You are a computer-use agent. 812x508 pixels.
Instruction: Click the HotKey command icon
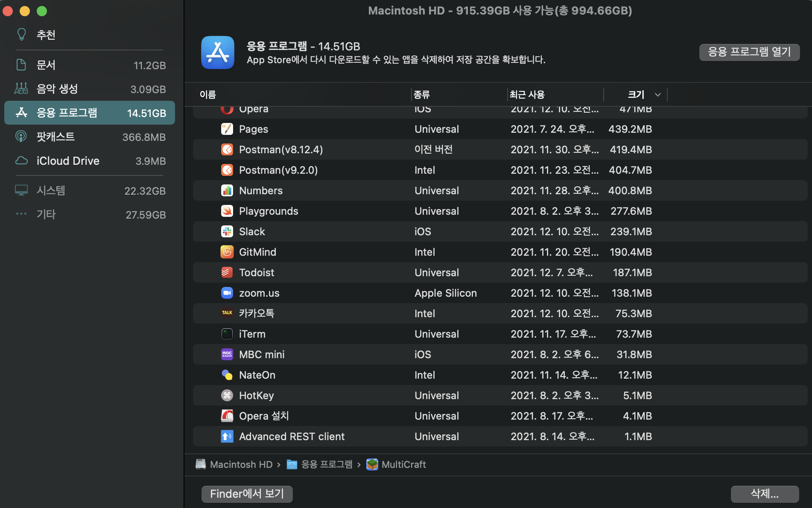click(x=227, y=395)
